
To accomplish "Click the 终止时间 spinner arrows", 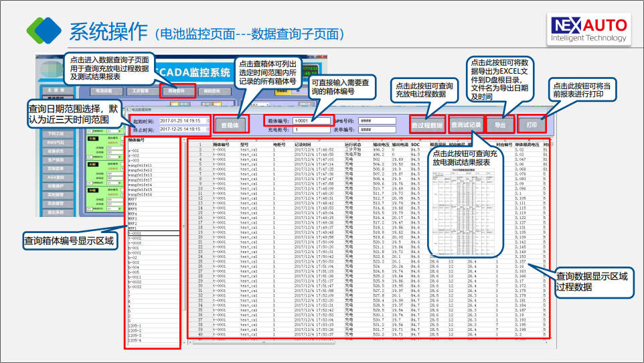I will point(208,129).
